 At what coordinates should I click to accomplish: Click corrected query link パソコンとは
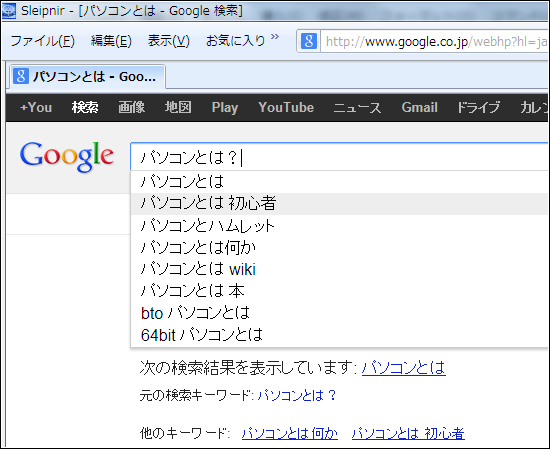tap(404, 368)
